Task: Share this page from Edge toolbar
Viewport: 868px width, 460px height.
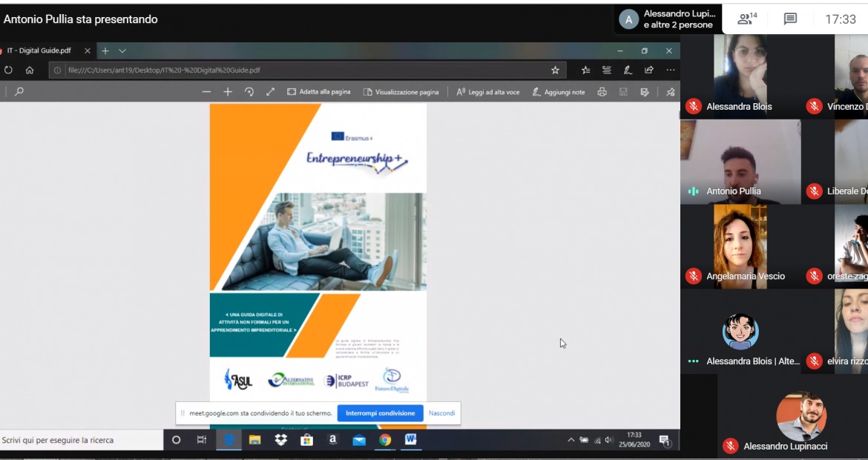Action: 649,70
